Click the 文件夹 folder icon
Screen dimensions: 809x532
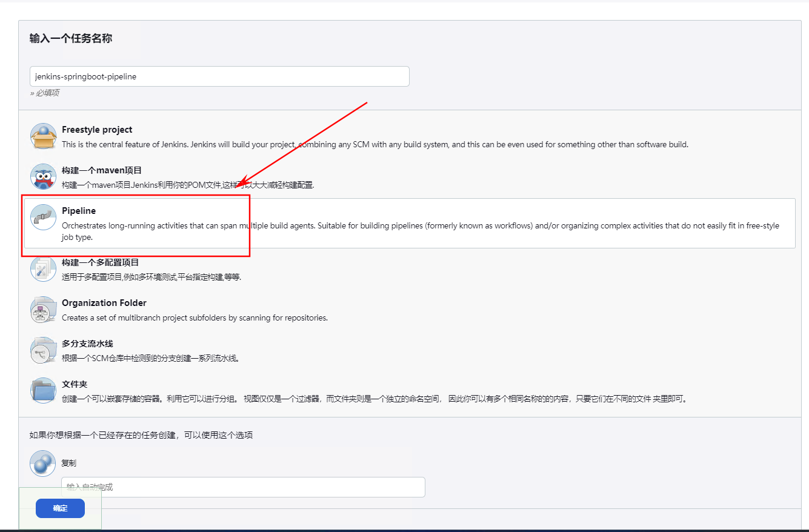point(44,390)
